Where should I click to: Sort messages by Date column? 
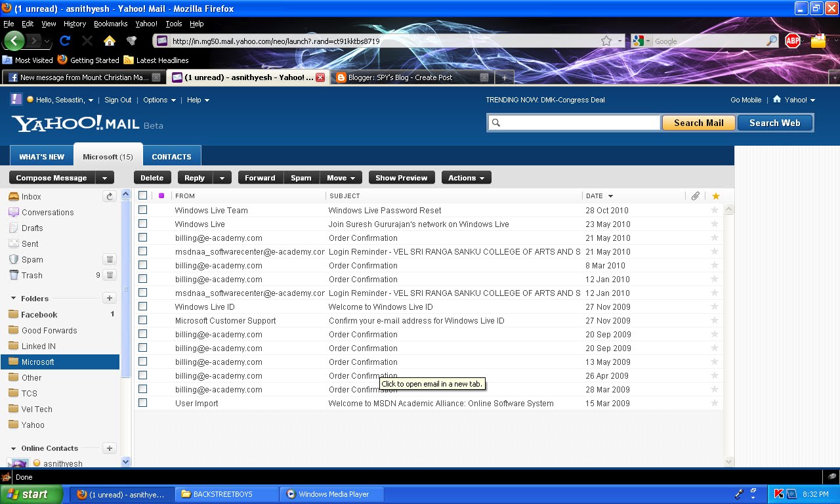pos(600,196)
